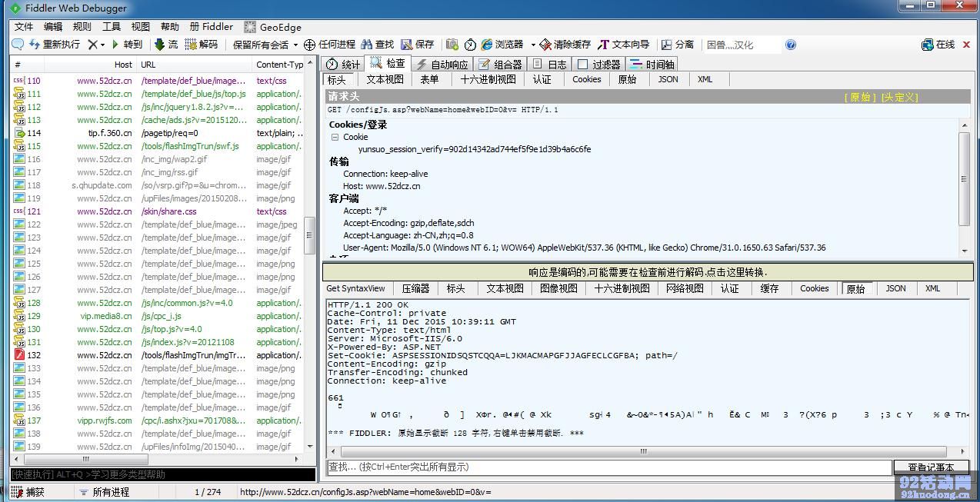Open the 规则 (Rules) menu
980x502 pixels.
pyautogui.click(x=82, y=26)
